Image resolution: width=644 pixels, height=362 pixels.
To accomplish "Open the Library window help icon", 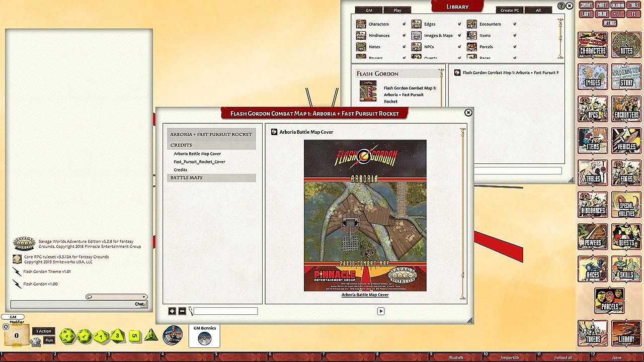I will [561, 6].
